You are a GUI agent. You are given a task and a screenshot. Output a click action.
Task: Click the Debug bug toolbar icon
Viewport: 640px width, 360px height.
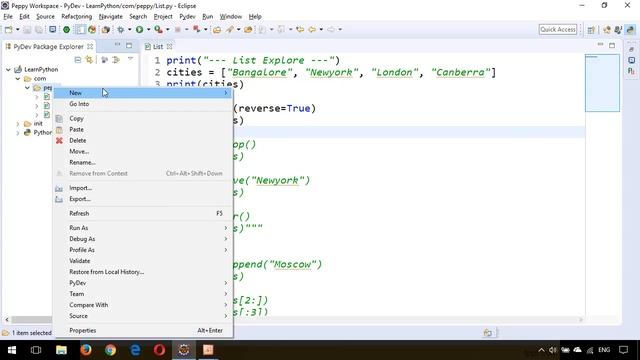click(x=120, y=29)
